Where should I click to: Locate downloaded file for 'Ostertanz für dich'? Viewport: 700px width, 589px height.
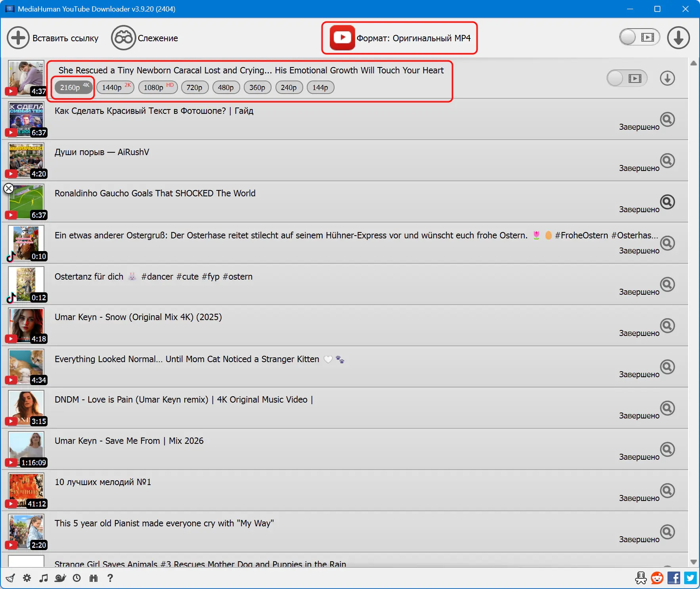pos(667,284)
